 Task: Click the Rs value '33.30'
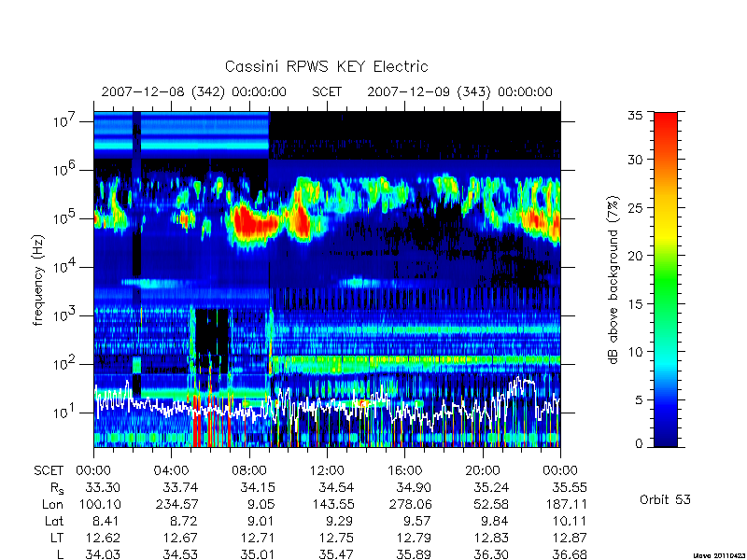tap(103, 487)
